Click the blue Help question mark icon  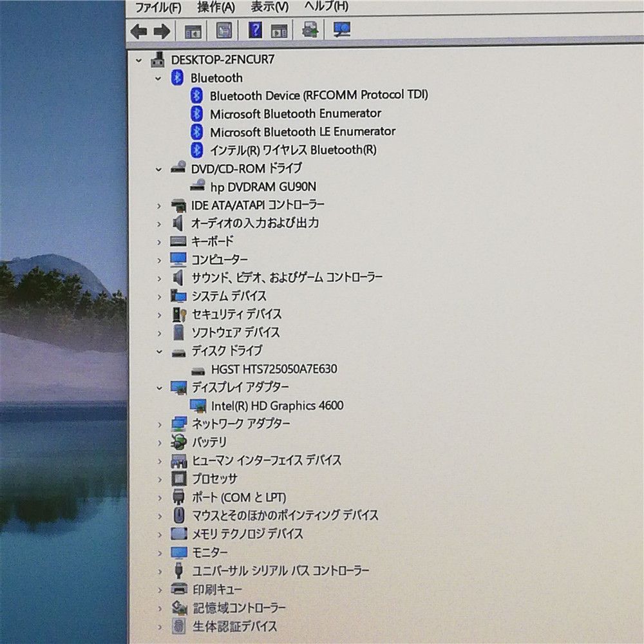pos(255,30)
